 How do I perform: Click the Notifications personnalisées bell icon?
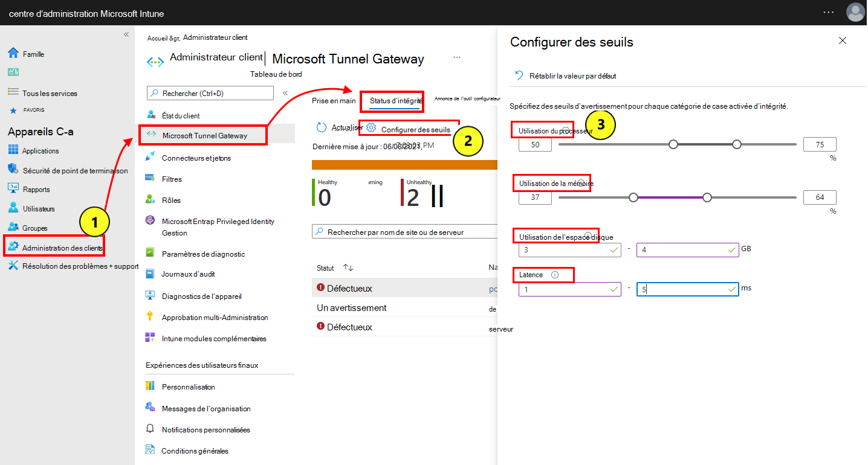[151, 429]
